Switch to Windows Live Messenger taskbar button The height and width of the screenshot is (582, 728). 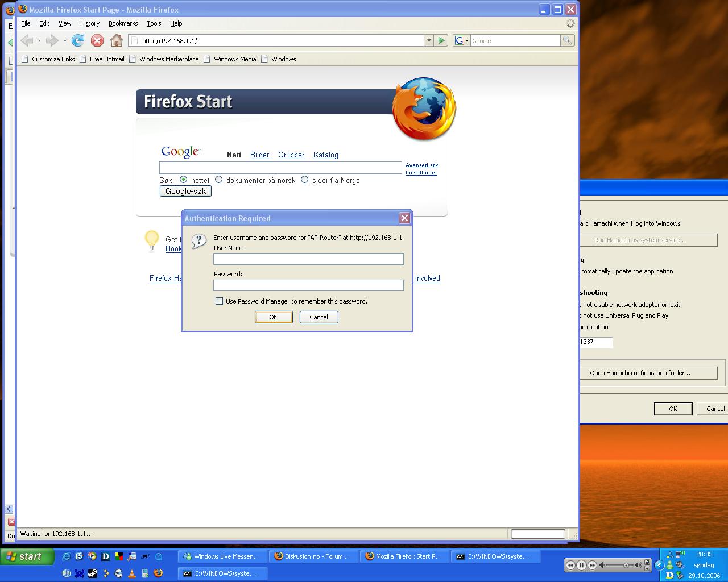(x=222, y=556)
